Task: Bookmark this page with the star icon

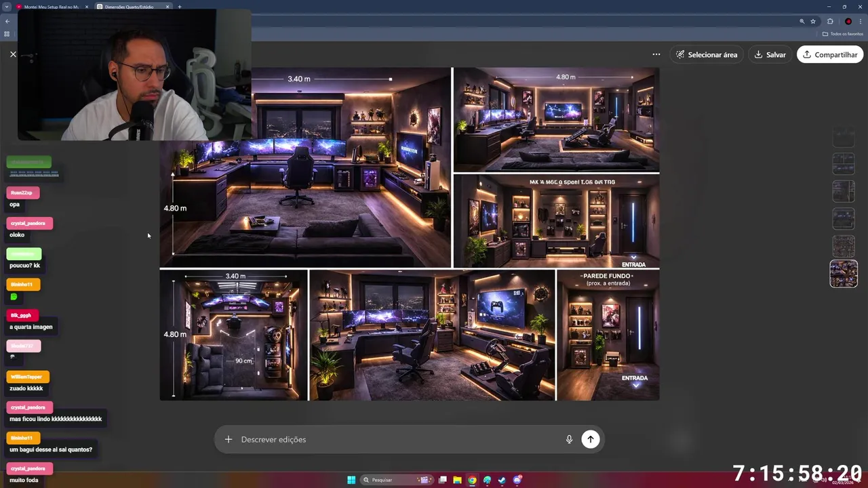Action: point(812,22)
